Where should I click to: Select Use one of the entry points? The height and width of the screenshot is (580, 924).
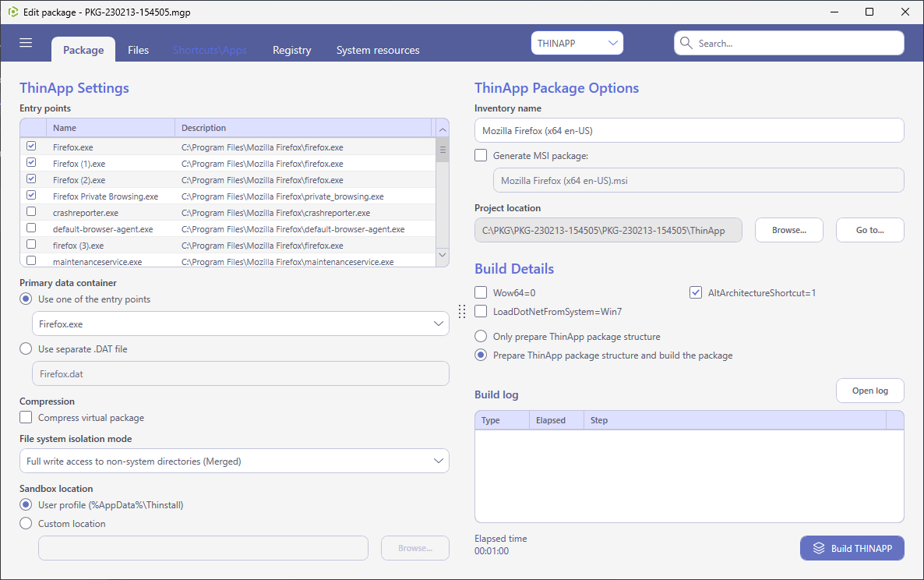point(26,299)
